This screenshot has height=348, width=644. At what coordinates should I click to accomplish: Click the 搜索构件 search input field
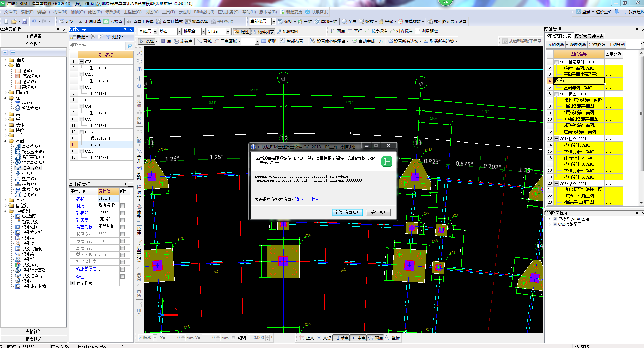(x=98, y=45)
